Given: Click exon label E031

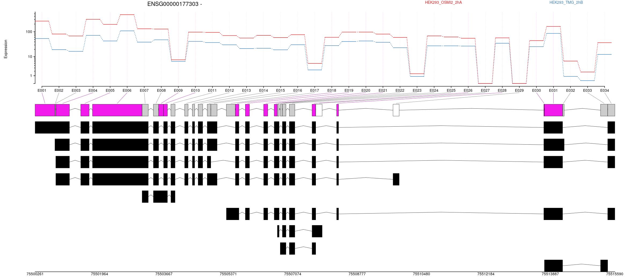Looking at the screenshot, I should pyautogui.click(x=553, y=90).
